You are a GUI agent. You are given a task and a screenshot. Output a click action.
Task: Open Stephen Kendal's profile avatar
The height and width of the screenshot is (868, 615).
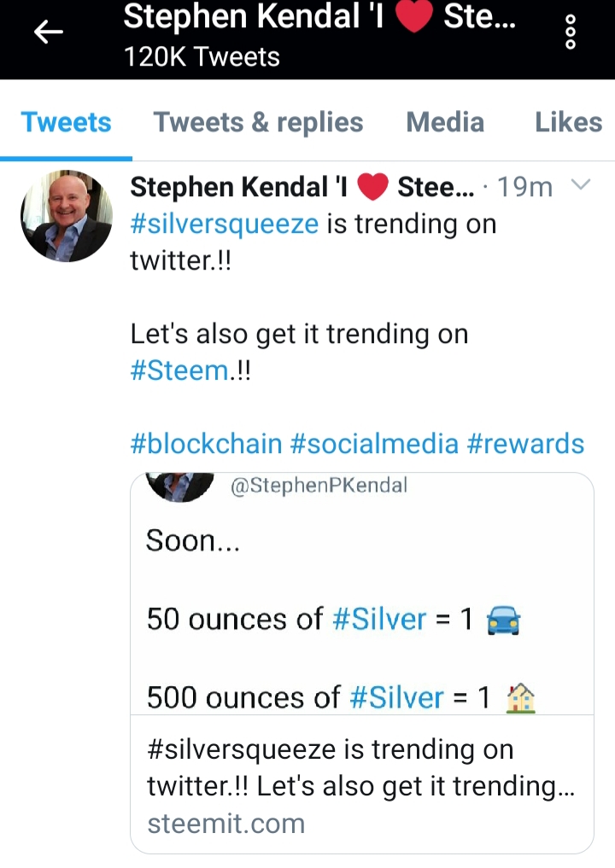click(x=67, y=216)
